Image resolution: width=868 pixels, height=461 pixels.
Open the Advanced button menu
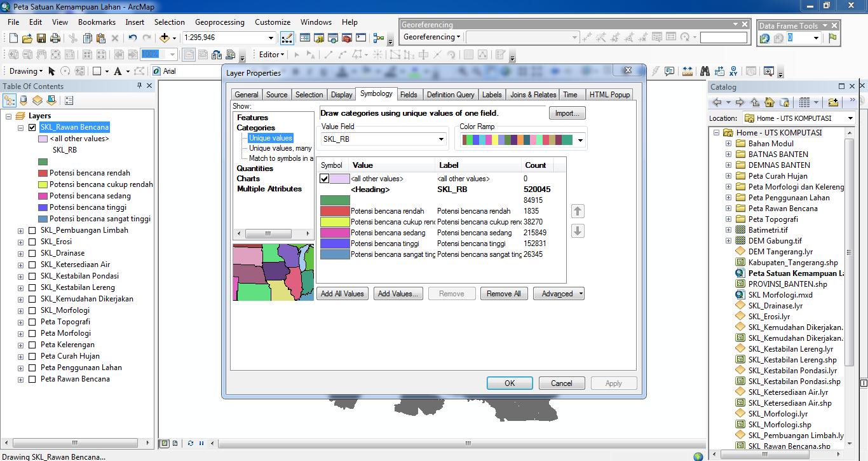click(x=559, y=294)
